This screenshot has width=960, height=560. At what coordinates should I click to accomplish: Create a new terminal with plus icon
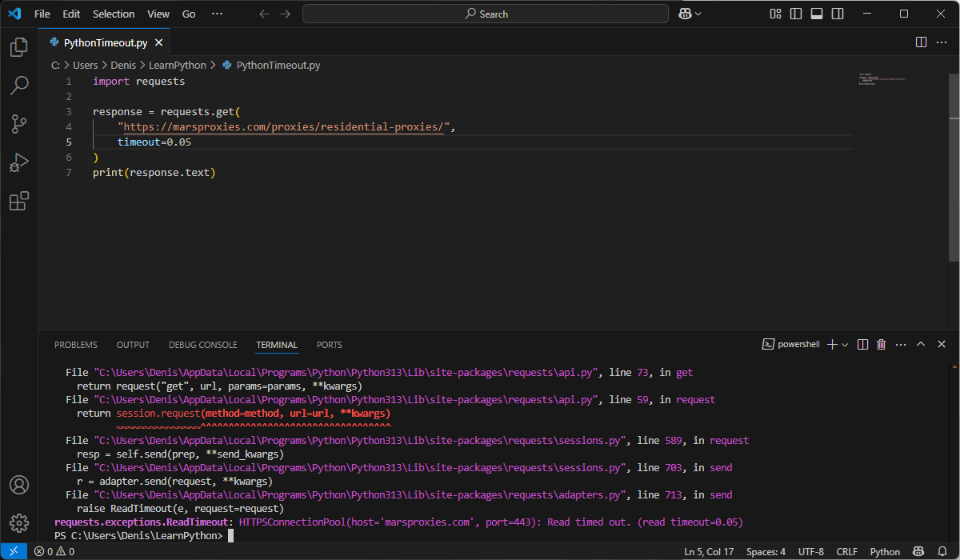tap(832, 345)
